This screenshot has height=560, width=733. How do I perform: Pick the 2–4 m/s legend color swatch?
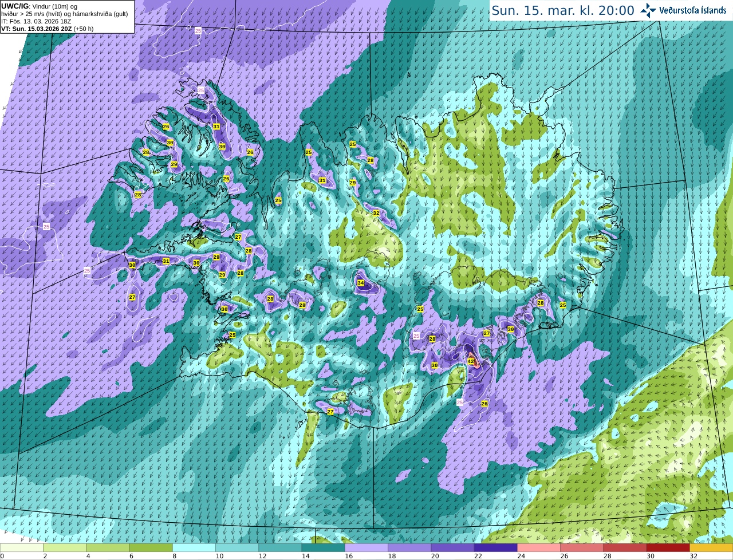pos(65,548)
